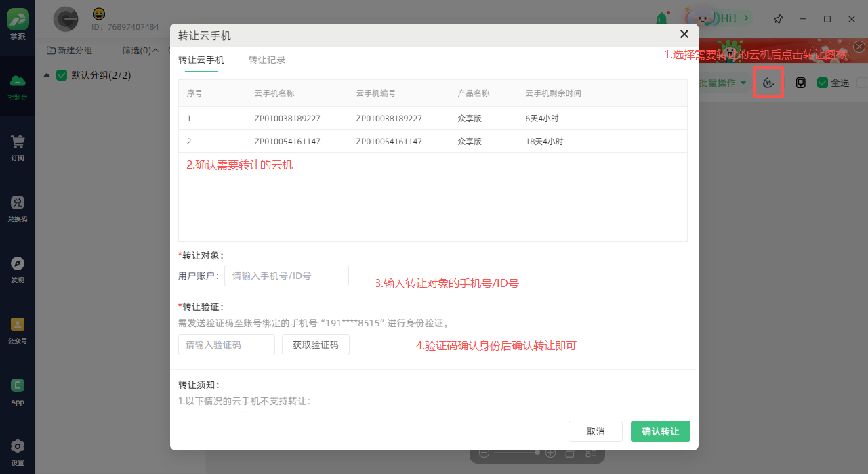Click the 序号 column header

[x=194, y=93]
